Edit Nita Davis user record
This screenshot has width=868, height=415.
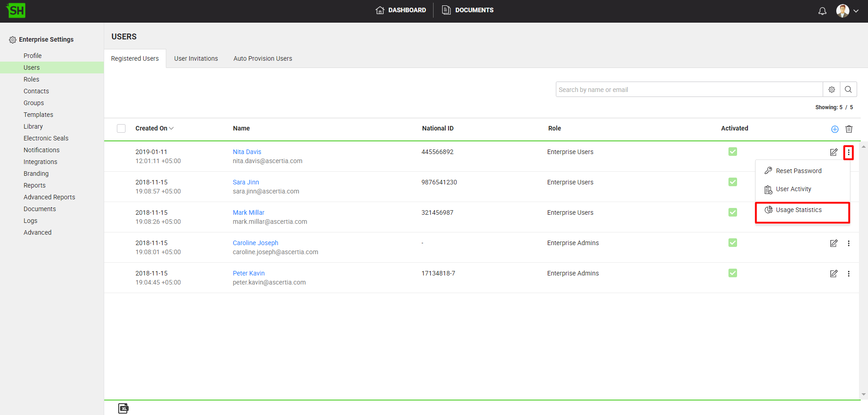834,152
